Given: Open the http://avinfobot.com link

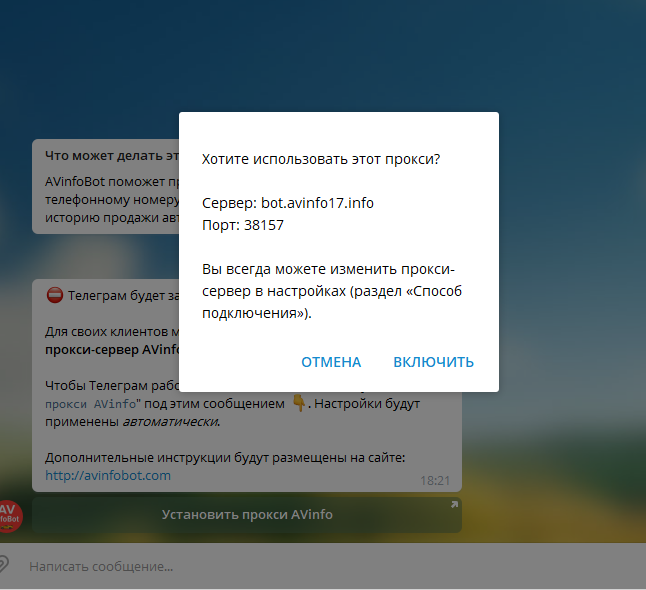Looking at the screenshot, I should click(x=108, y=475).
